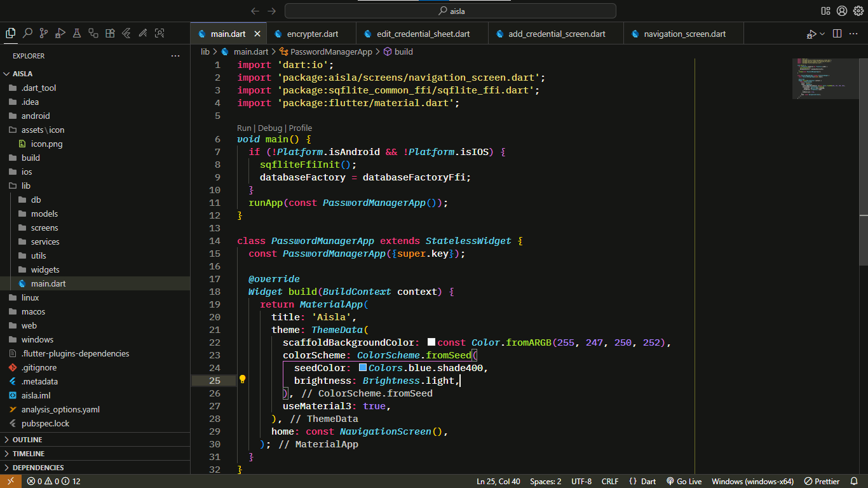Open .gitignore file
The width and height of the screenshot is (868, 488).
95,367
